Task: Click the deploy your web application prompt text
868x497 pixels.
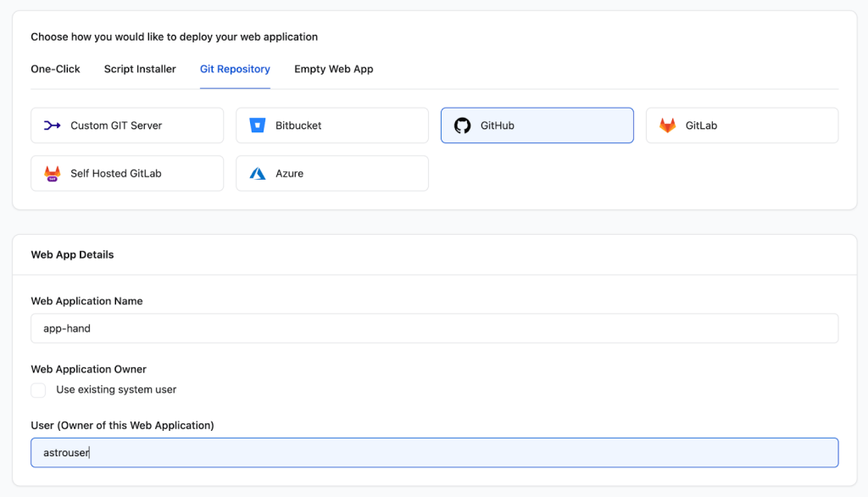Action: (x=175, y=37)
